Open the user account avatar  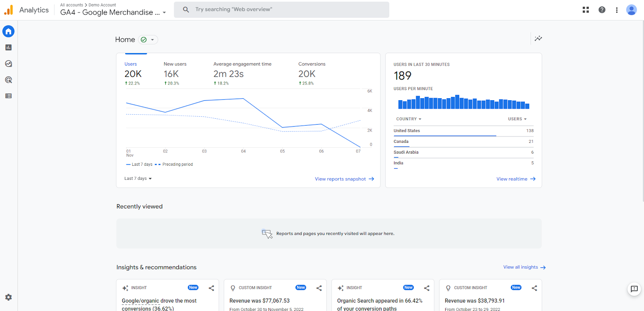tap(632, 10)
